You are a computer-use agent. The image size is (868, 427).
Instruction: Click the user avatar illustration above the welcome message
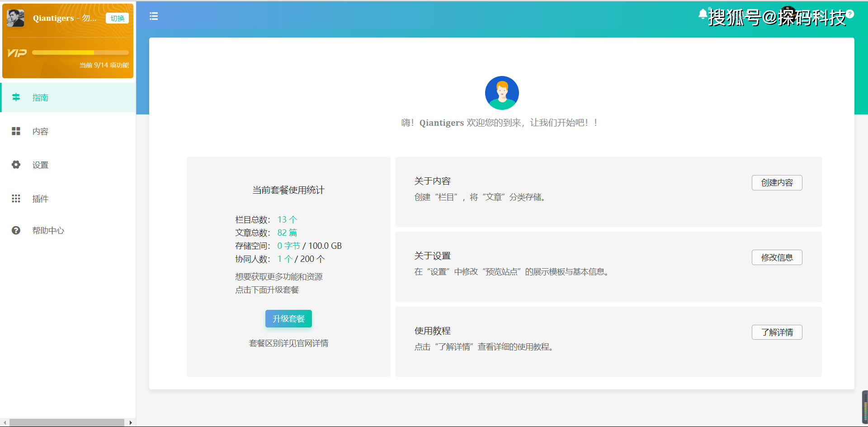tap(502, 93)
